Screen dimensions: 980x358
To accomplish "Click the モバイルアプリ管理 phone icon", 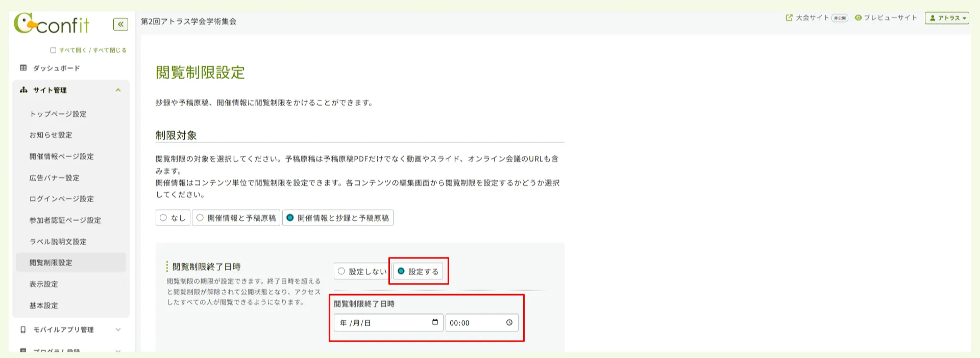I will pyautogui.click(x=23, y=330).
